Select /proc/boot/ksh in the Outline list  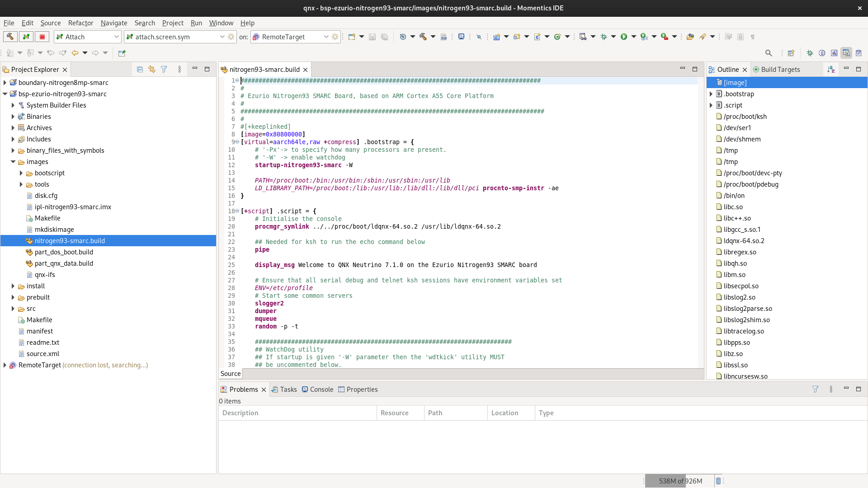coord(745,116)
